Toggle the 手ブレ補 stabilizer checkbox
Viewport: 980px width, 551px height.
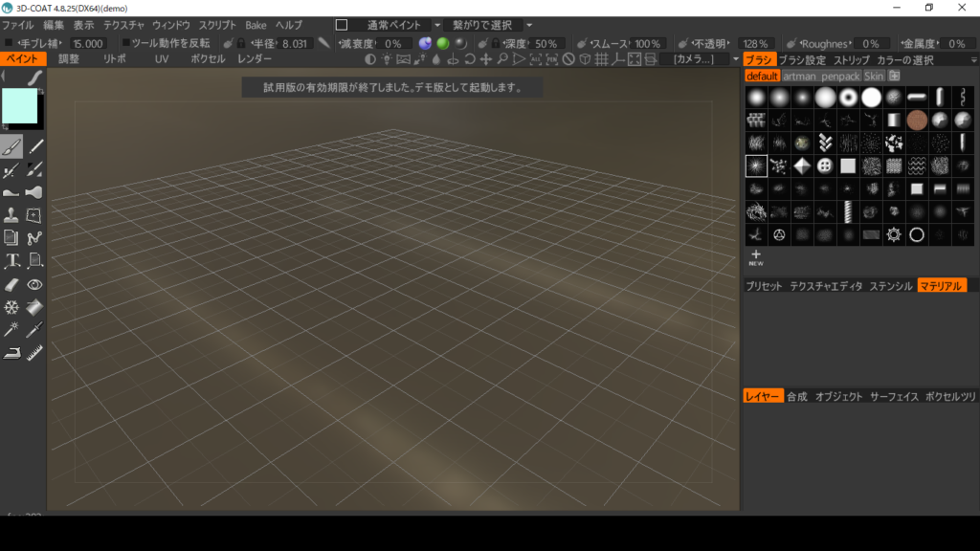click(9, 43)
